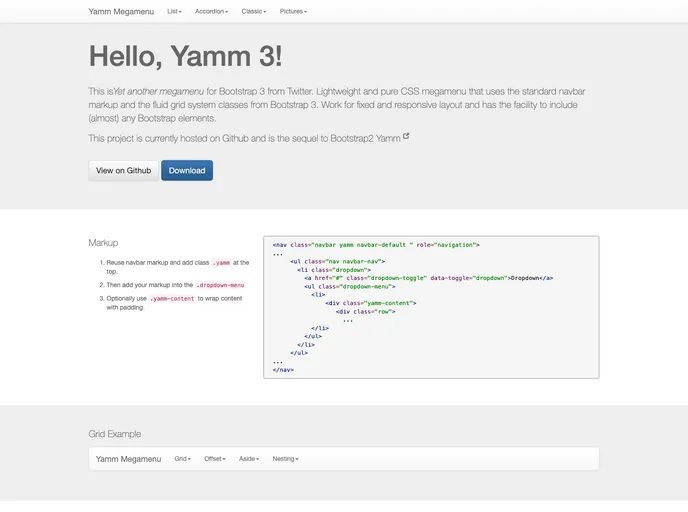This screenshot has width=688, height=512.
Task: Click the li class="dropdown" code line
Action: [334, 270]
